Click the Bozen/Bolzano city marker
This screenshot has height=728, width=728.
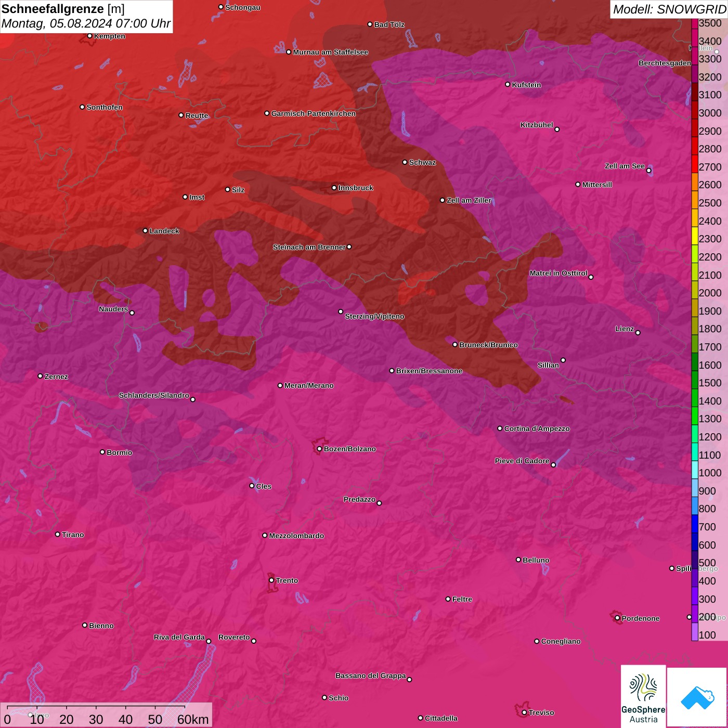[319, 449]
